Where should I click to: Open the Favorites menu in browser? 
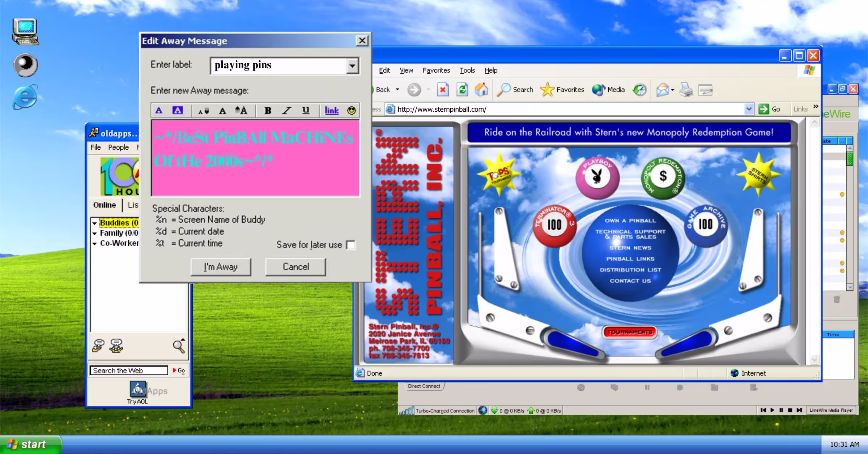pyautogui.click(x=436, y=70)
